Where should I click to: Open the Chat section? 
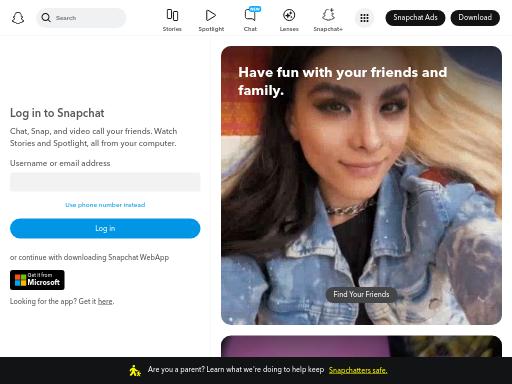point(250,20)
